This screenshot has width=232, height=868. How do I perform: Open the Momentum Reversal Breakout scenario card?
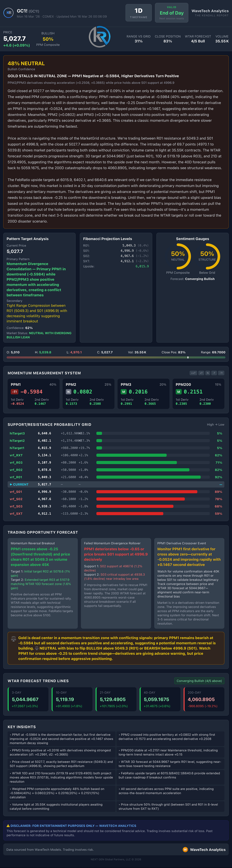pyautogui.click(x=43, y=583)
